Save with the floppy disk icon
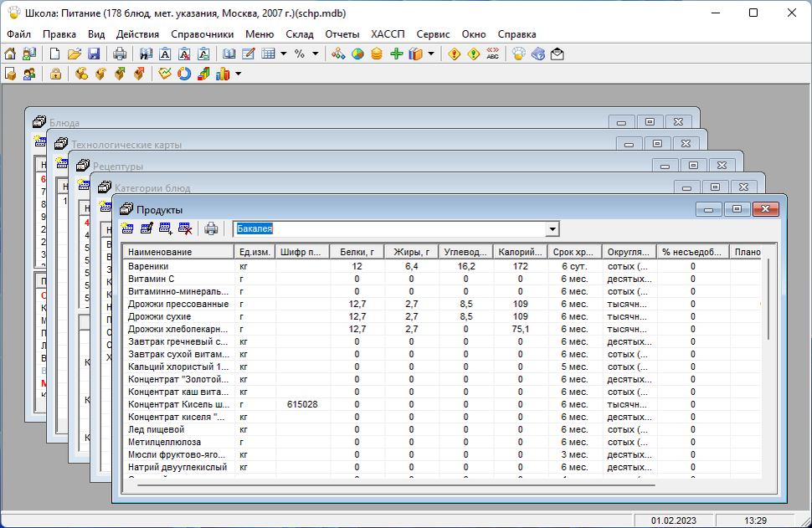 94,54
